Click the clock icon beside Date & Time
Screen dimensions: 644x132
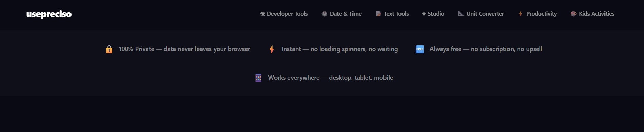[325, 14]
